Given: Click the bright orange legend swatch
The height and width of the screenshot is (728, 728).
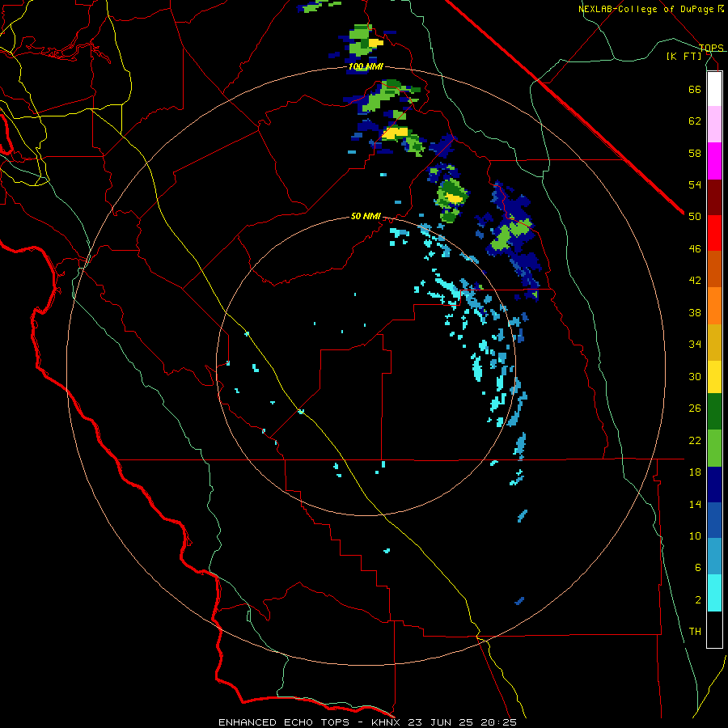Looking at the screenshot, I should click(714, 306).
